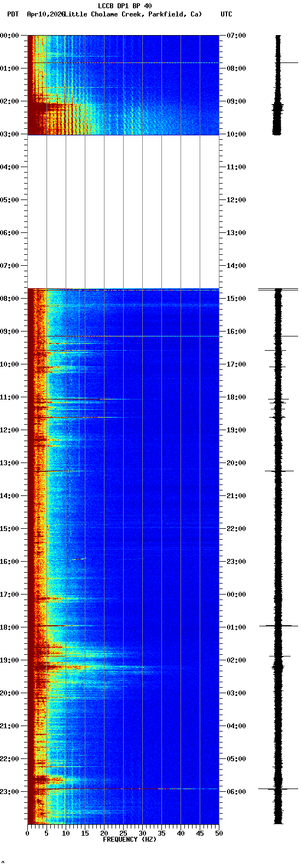This screenshot has width=302, height=868.
Task: Click the "09:00" label on PDT axis
Action: pos(9,332)
